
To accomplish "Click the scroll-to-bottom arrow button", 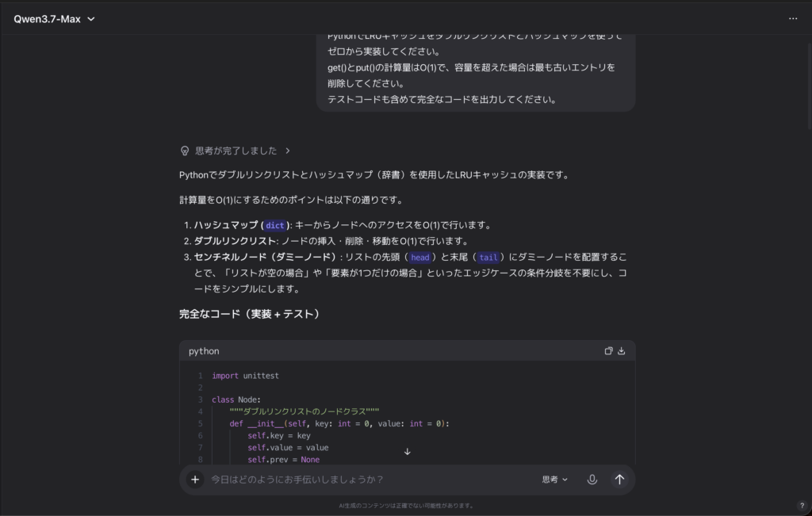I will tap(407, 452).
